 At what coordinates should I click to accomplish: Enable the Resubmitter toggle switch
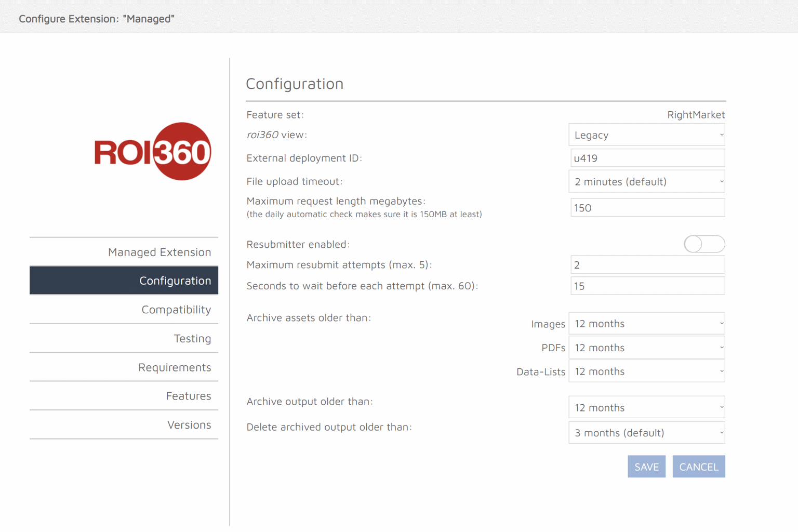point(704,244)
